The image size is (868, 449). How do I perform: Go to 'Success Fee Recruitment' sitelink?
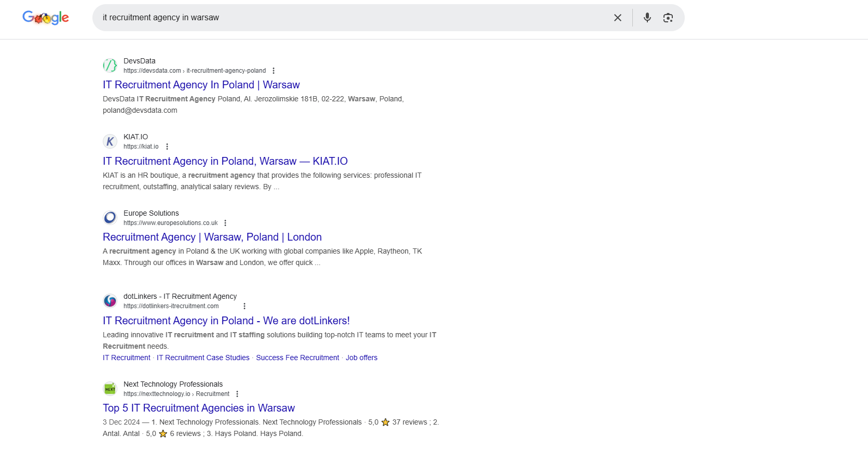click(x=297, y=358)
